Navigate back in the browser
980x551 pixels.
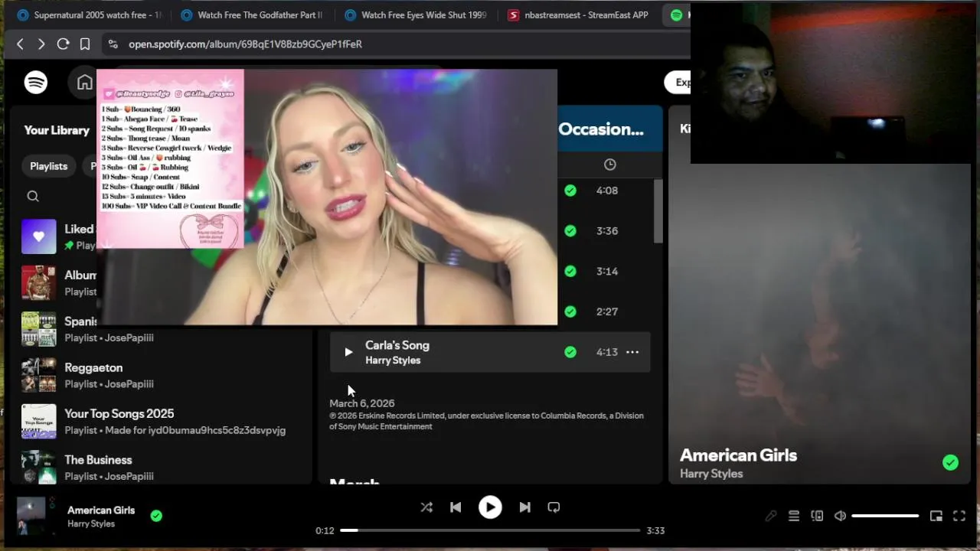[x=21, y=44]
